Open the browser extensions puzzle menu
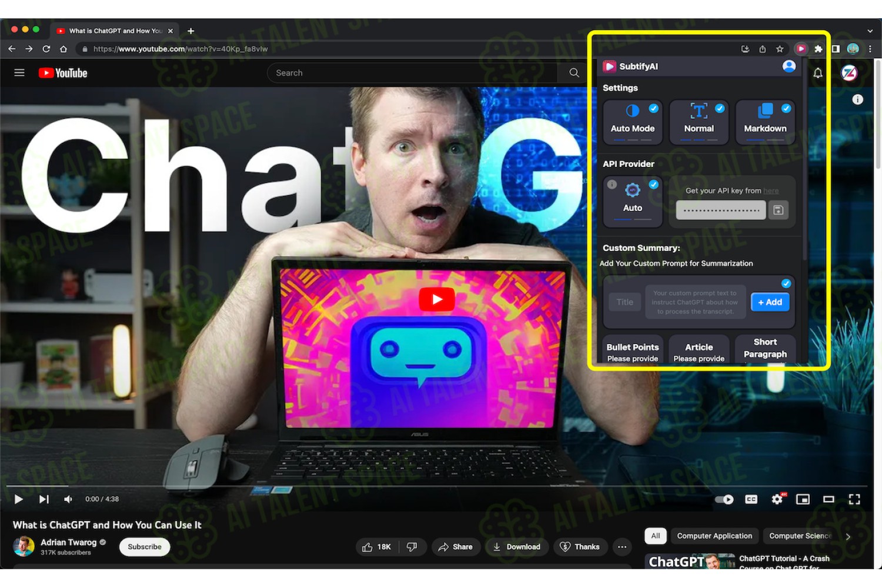Viewport: 882px width, 588px height. (x=818, y=49)
